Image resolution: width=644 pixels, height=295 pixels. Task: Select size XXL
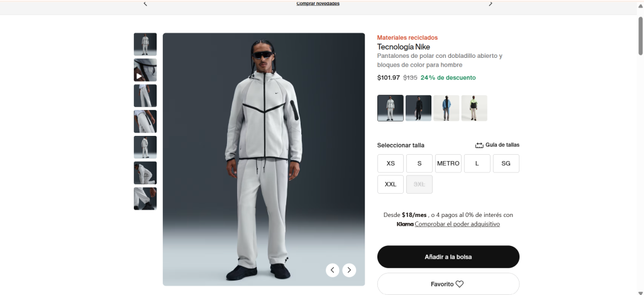[x=391, y=184]
